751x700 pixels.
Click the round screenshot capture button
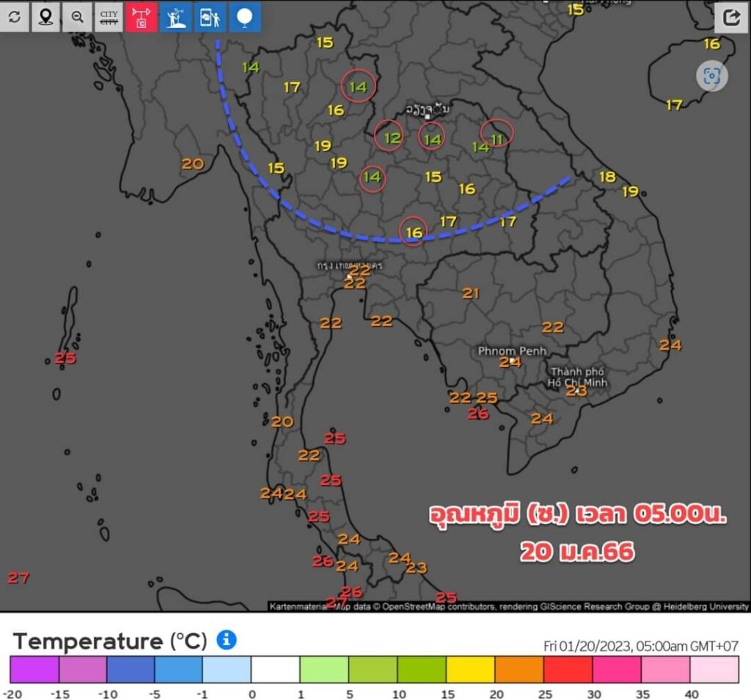coord(711,76)
